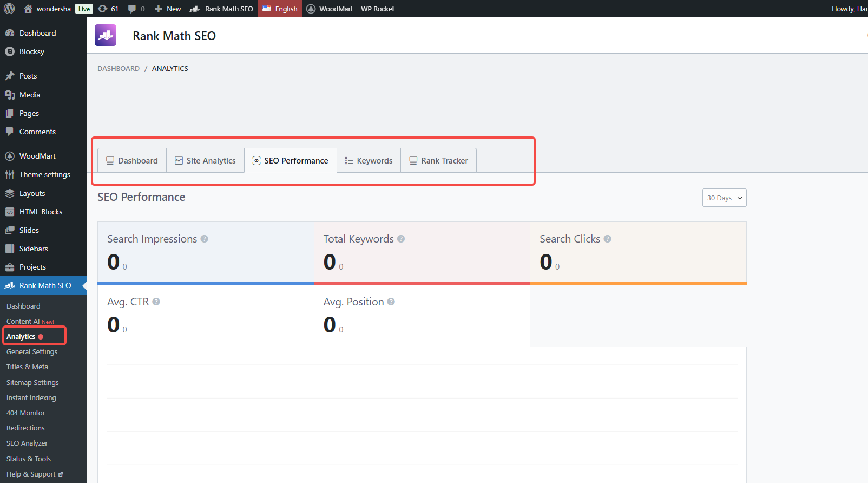Click the help icon next to Search Clicks

point(608,239)
